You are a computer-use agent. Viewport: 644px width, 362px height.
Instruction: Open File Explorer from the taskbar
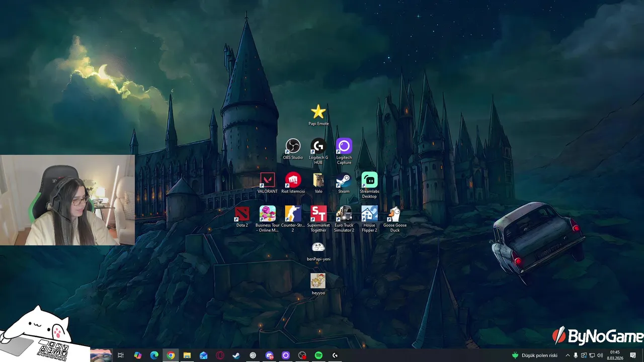click(x=187, y=355)
